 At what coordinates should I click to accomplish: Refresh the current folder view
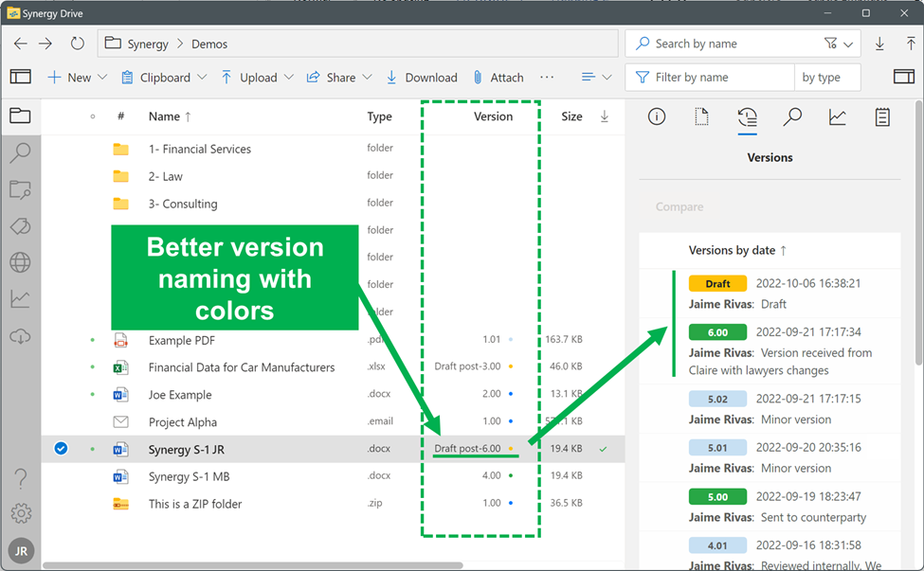point(77,44)
